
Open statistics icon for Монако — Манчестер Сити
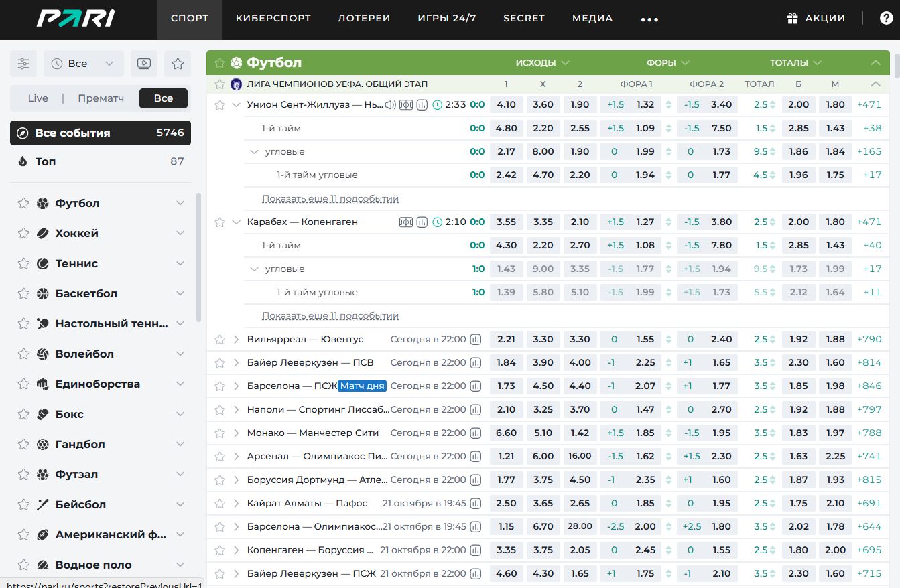point(476,433)
